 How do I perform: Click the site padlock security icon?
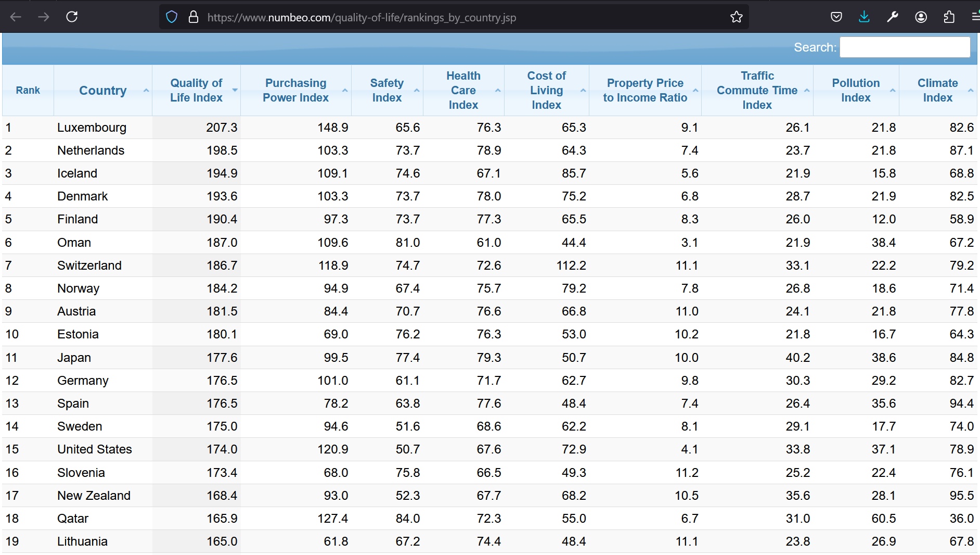point(194,17)
